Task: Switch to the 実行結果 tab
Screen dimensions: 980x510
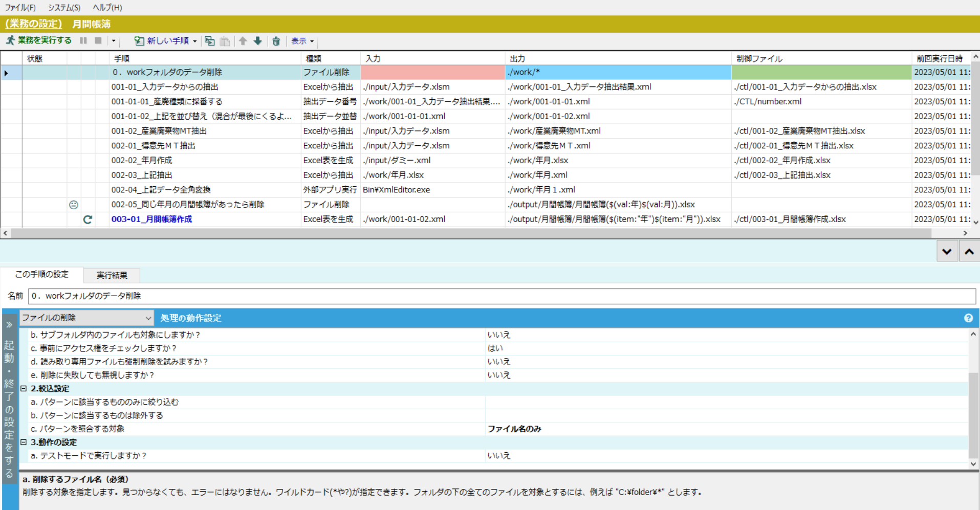Action: (x=112, y=275)
